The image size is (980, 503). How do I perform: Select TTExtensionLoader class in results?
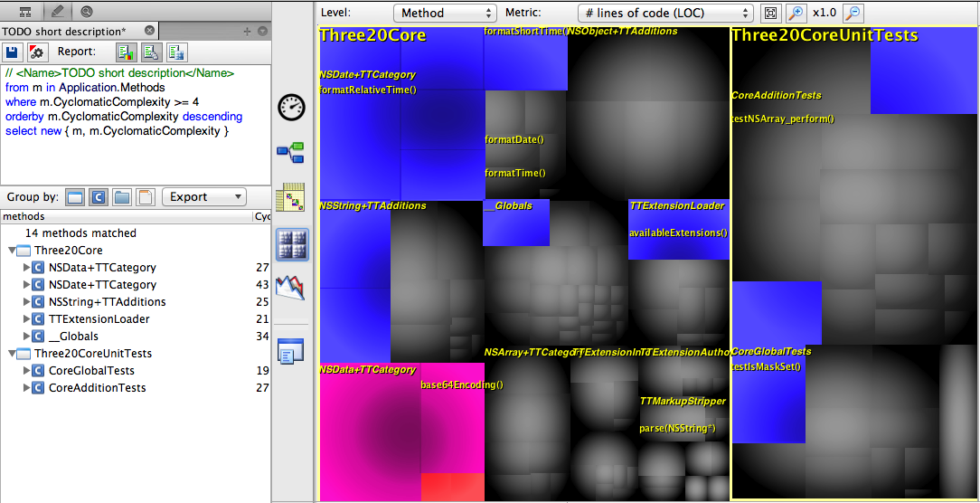99,319
